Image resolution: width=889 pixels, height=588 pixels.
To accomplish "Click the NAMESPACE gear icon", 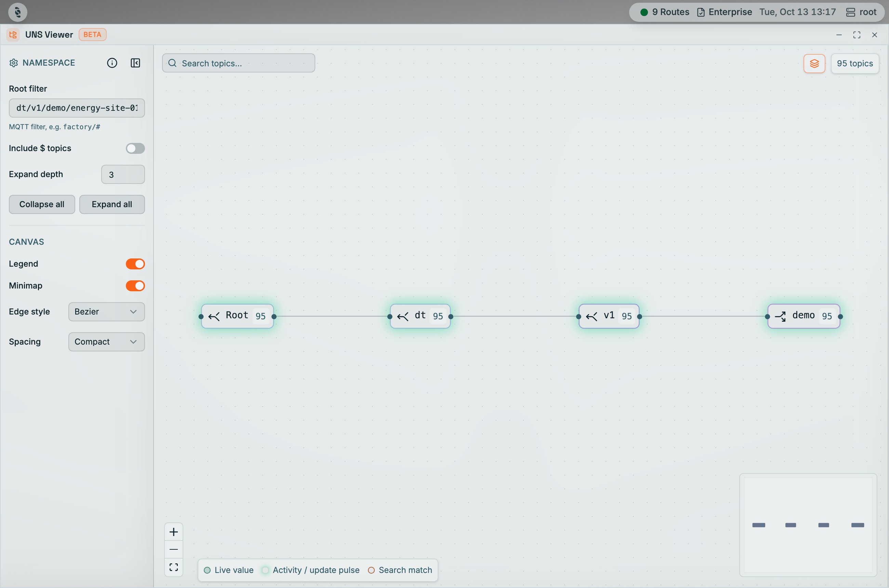I will pyautogui.click(x=13, y=63).
